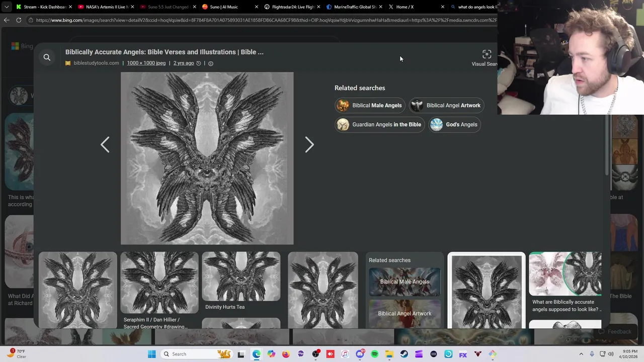
Task: Click the 2 yrs ago date link
Action: click(184, 63)
